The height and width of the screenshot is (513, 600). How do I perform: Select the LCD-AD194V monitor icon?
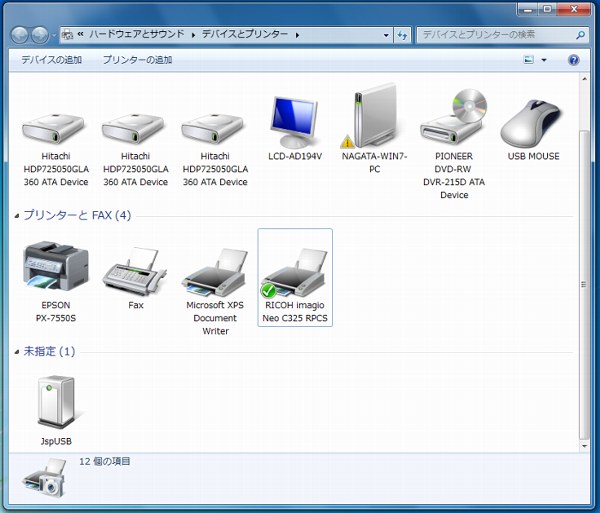(x=295, y=122)
